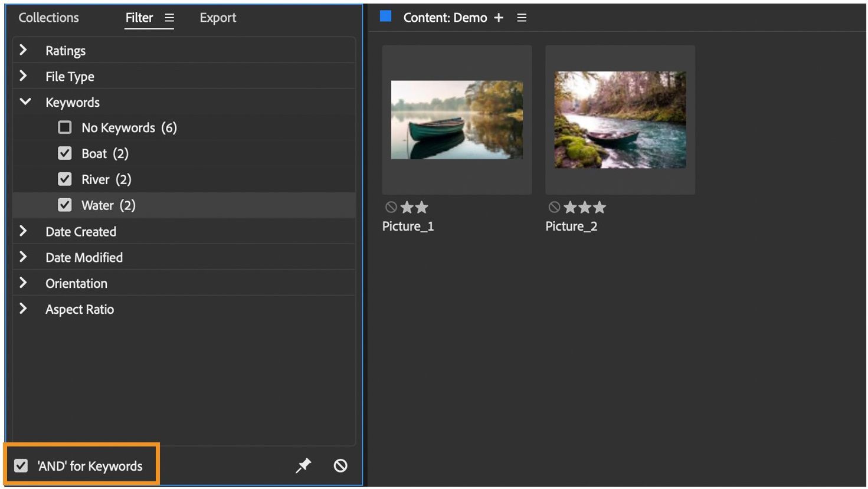Viewport: 868px width, 489px height.
Task: Clear all filters using the prohibition icon
Action: pyautogui.click(x=340, y=465)
